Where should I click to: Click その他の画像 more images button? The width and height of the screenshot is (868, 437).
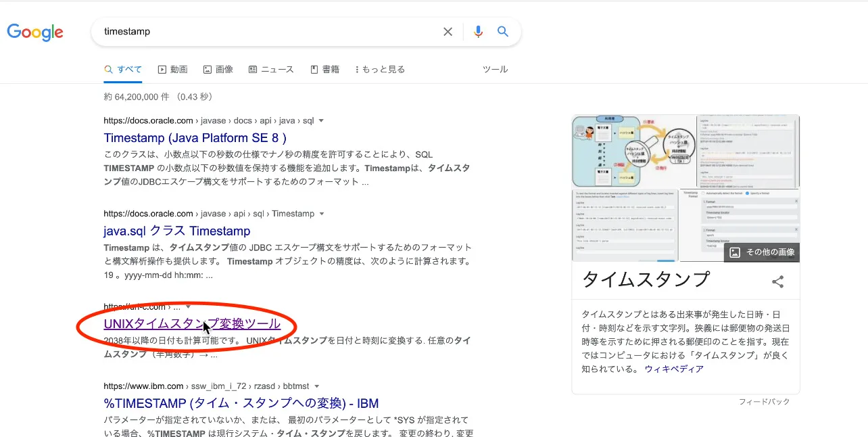pos(762,252)
